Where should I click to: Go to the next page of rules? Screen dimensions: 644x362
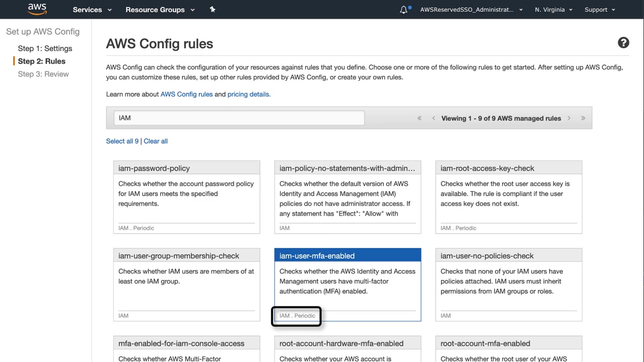[x=569, y=118]
